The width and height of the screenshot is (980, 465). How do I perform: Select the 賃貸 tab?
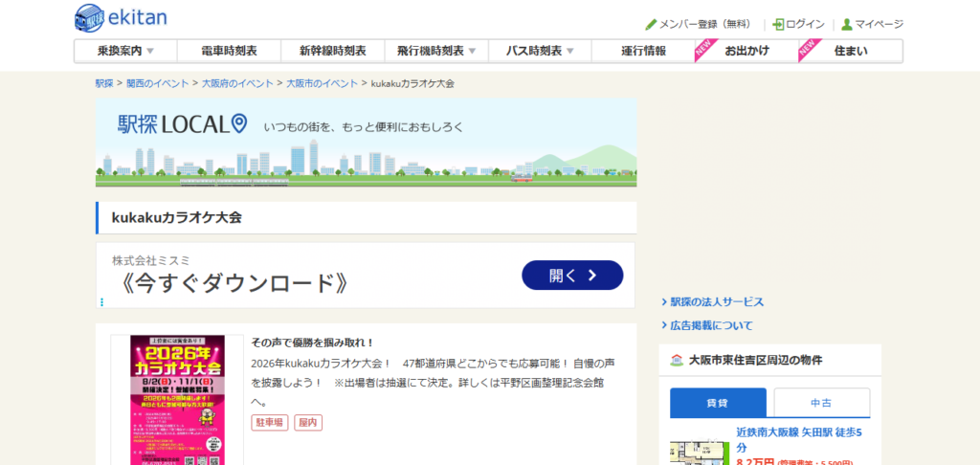718,403
